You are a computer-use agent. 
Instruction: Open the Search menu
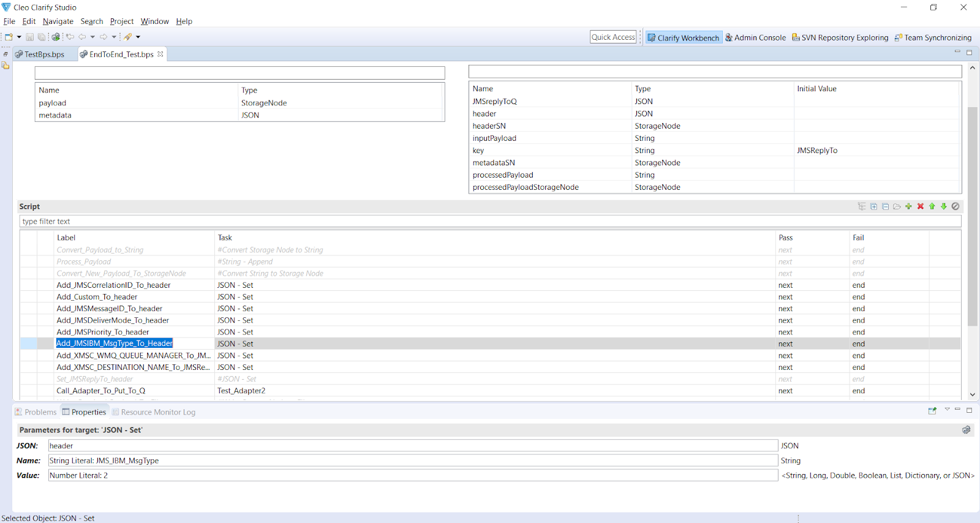click(x=92, y=21)
